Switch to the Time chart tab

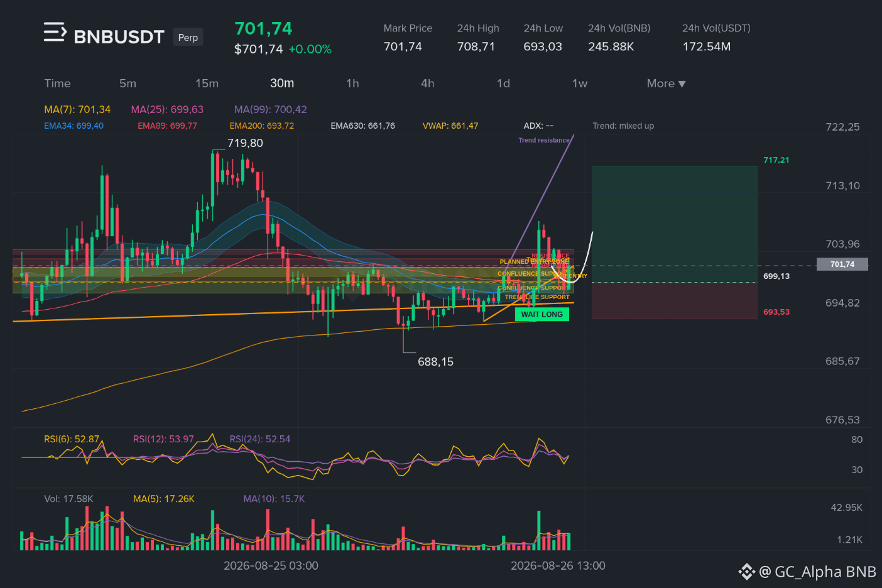coord(57,84)
